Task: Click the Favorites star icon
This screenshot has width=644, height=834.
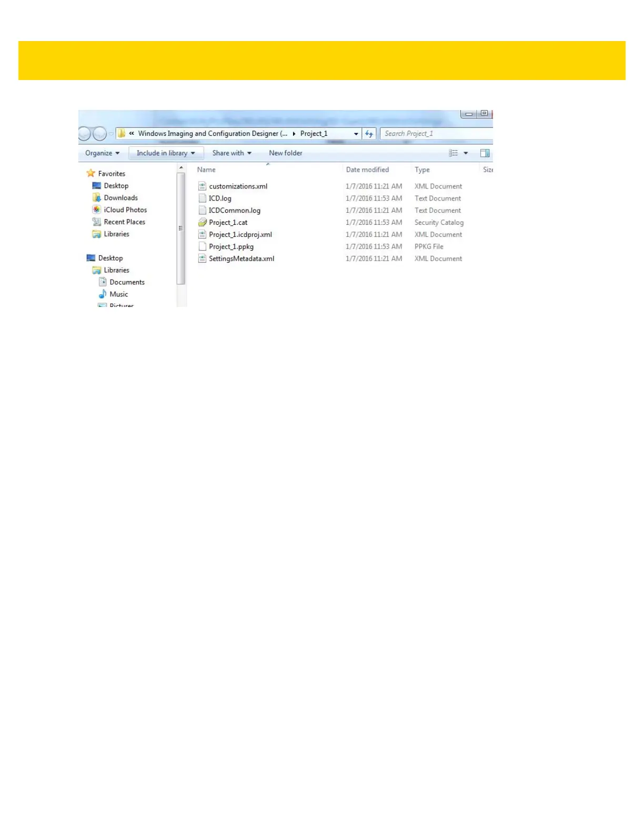Action: [91, 173]
